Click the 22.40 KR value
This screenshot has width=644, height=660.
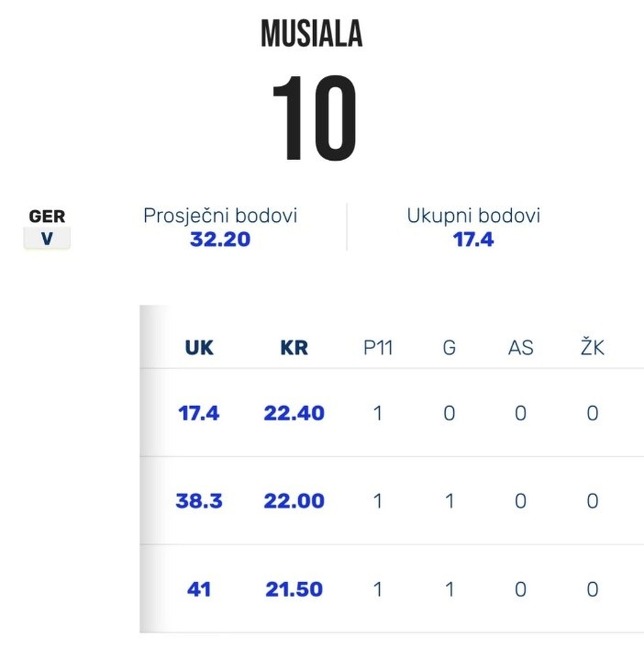click(294, 413)
